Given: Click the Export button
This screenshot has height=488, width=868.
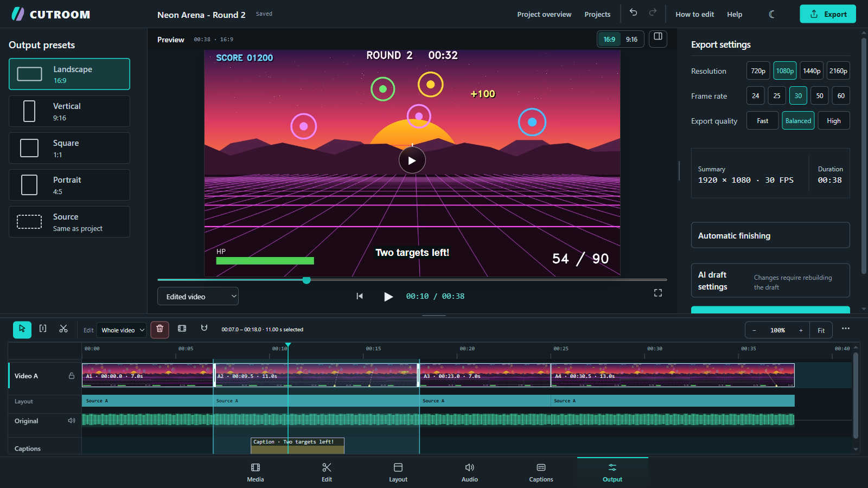Looking at the screenshot, I should [828, 14].
